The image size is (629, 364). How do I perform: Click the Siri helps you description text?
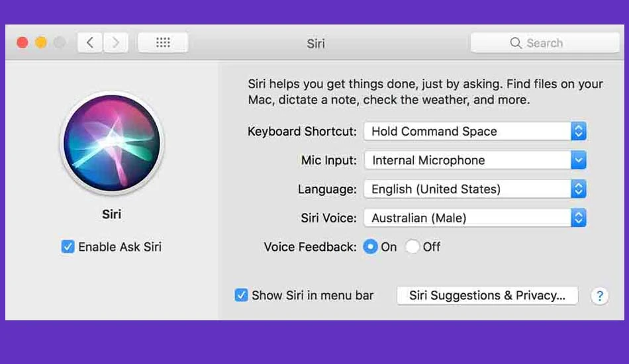point(425,92)
